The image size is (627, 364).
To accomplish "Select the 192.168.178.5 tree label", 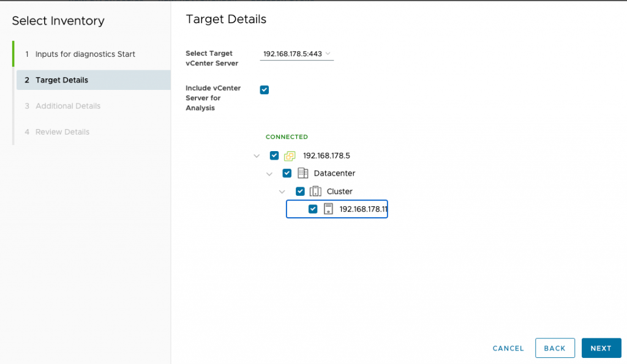I will coord(326,156).
